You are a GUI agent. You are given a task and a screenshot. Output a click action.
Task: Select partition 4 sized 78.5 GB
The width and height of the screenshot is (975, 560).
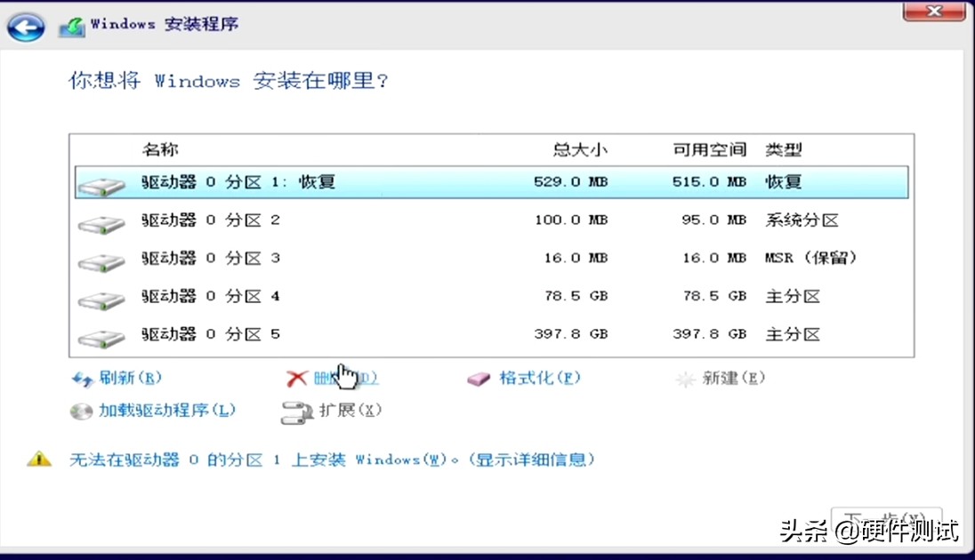[x=356, y=296]
